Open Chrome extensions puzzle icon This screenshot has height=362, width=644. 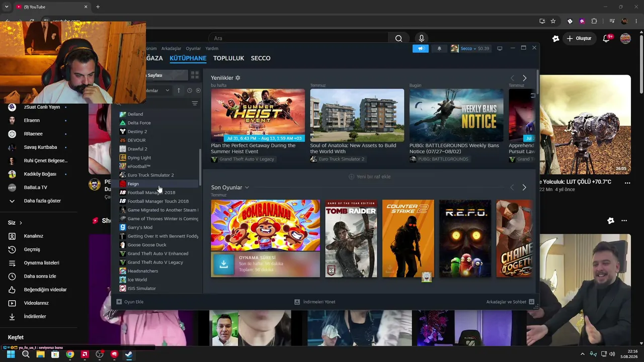pyautogui.click(x=594, y=21)
